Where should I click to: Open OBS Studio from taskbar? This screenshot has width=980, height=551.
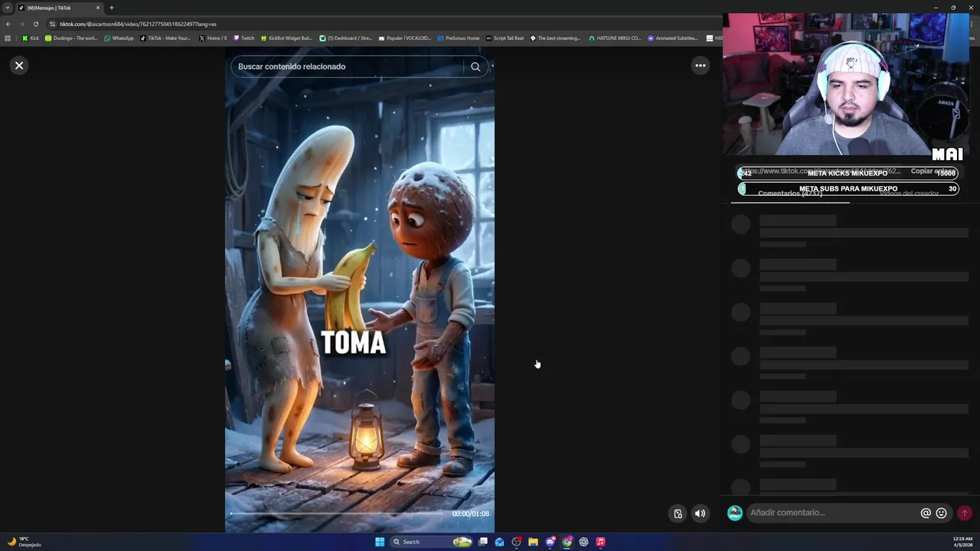[517, 542]
